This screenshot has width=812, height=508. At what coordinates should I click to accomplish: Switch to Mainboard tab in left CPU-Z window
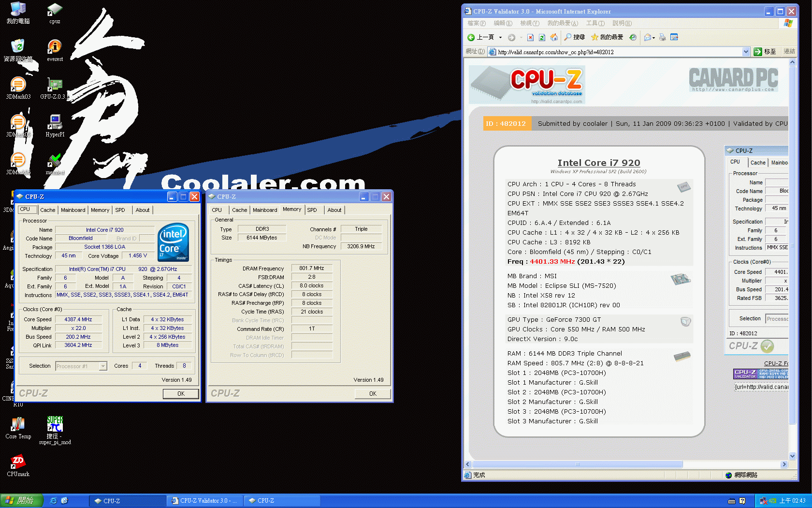[73, 210]
